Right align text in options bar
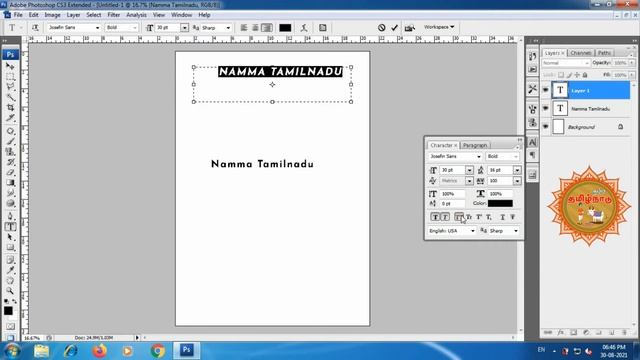640x360 pixels. [x=267, y=28]
